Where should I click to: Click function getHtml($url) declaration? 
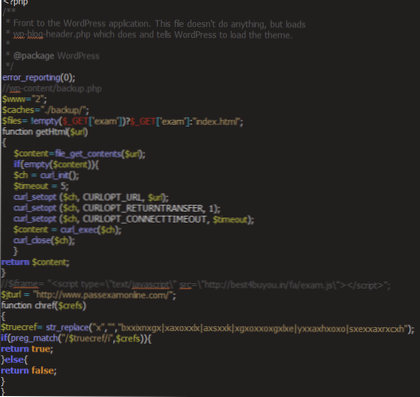point(45,132)
